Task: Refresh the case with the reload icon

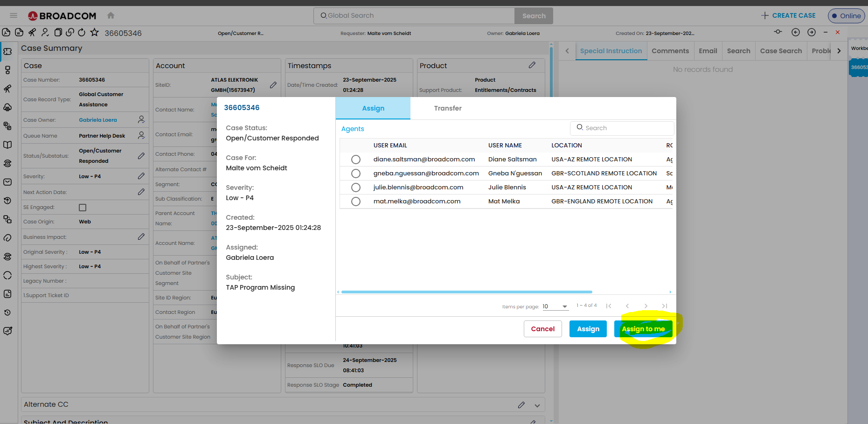Action: (x=82, y=32)
